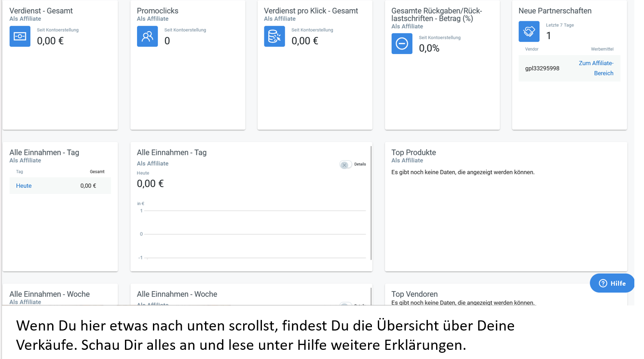Click the Neue Partnerschaften handshake icon
Screen dimensions: 644x359
point(529,31)
